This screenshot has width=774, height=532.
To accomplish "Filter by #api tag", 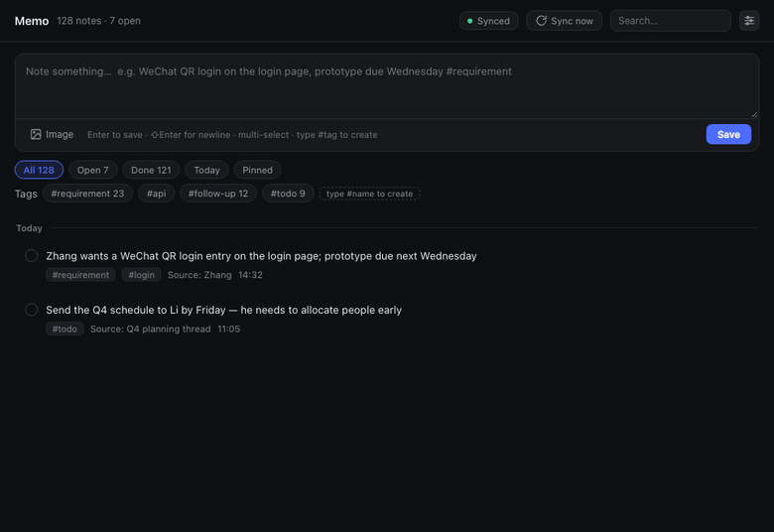I will click(157, 194).
